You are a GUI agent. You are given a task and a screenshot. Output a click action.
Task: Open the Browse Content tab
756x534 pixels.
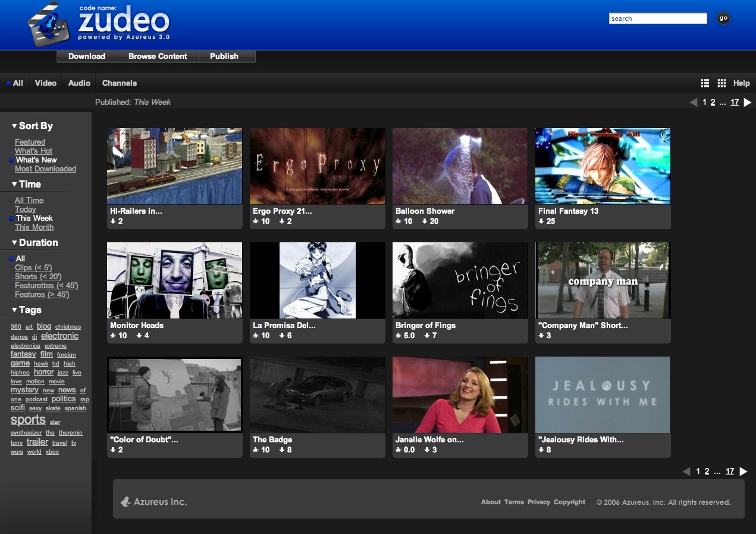(158, 57)
